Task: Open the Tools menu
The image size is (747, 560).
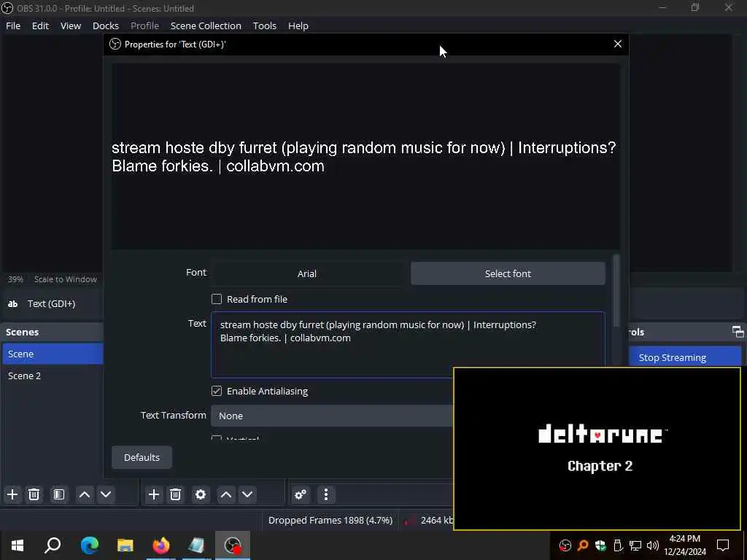Action: pos(264,26)
